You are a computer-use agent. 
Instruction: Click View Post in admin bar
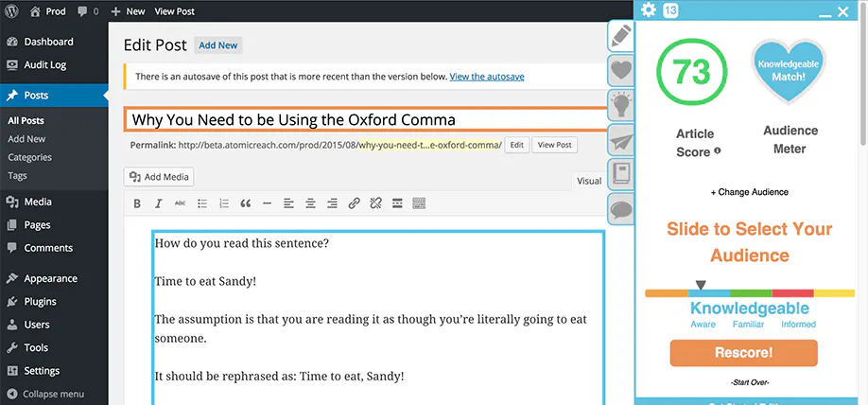coord(174,11)
